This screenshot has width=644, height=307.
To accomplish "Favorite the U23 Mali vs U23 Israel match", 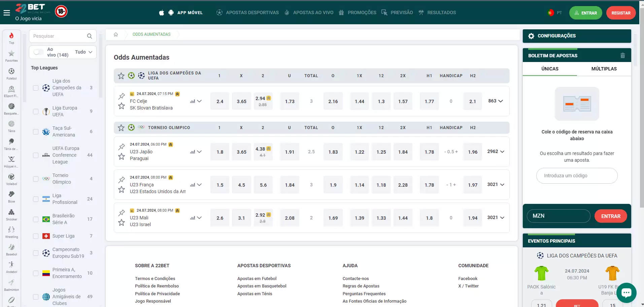I will click(x=122, y=222).
